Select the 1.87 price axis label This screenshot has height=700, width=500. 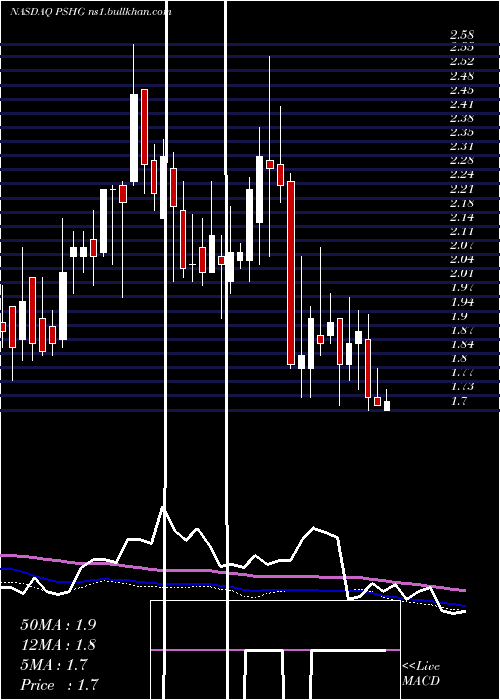462,330
